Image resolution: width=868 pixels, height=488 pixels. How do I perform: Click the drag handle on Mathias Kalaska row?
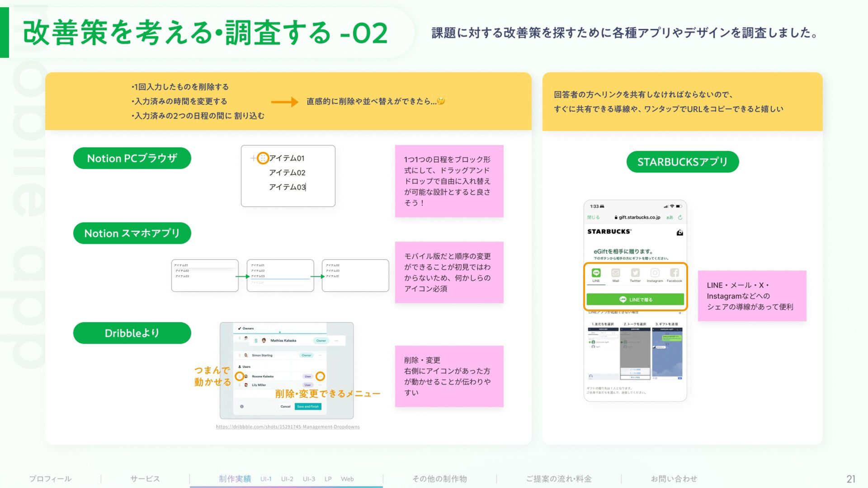click(256, 341)
